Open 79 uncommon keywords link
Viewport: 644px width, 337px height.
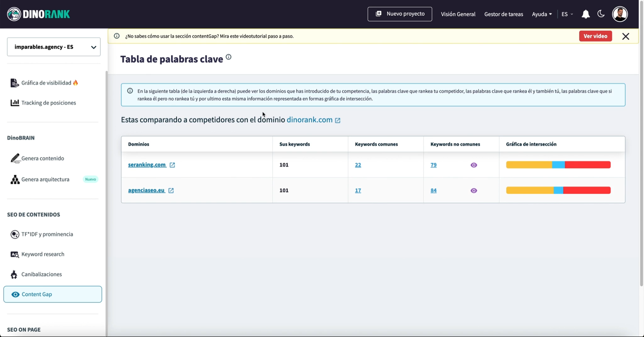point(433,165)
